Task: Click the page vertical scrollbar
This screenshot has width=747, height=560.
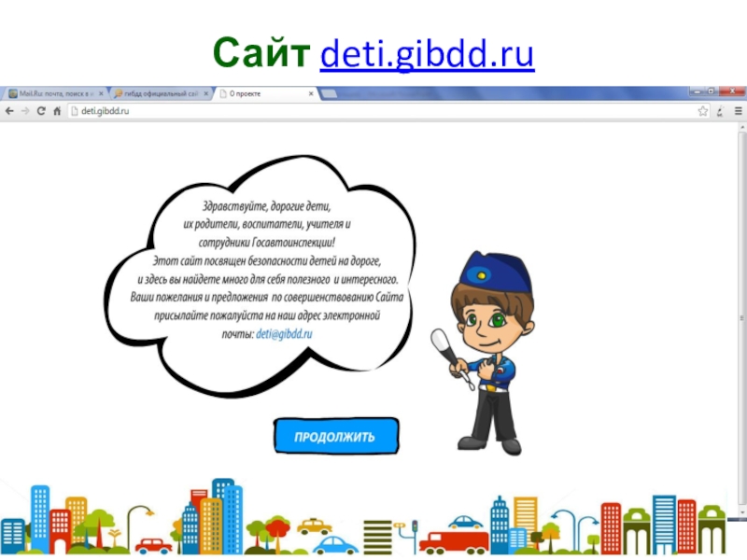Action: click(x=741, y=319)
